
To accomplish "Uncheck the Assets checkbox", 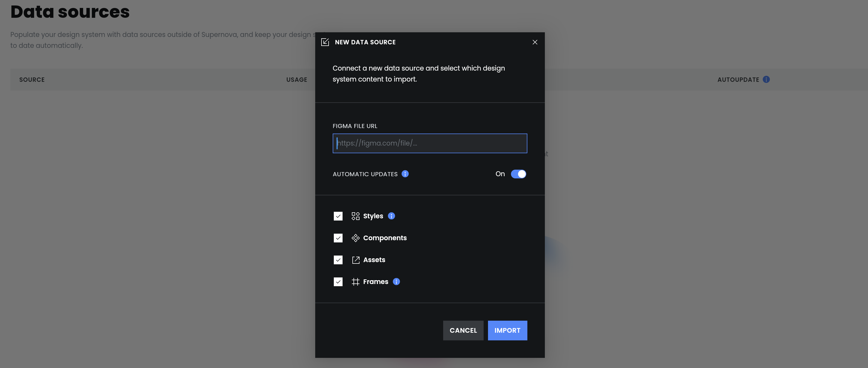I will click(338, 260).
